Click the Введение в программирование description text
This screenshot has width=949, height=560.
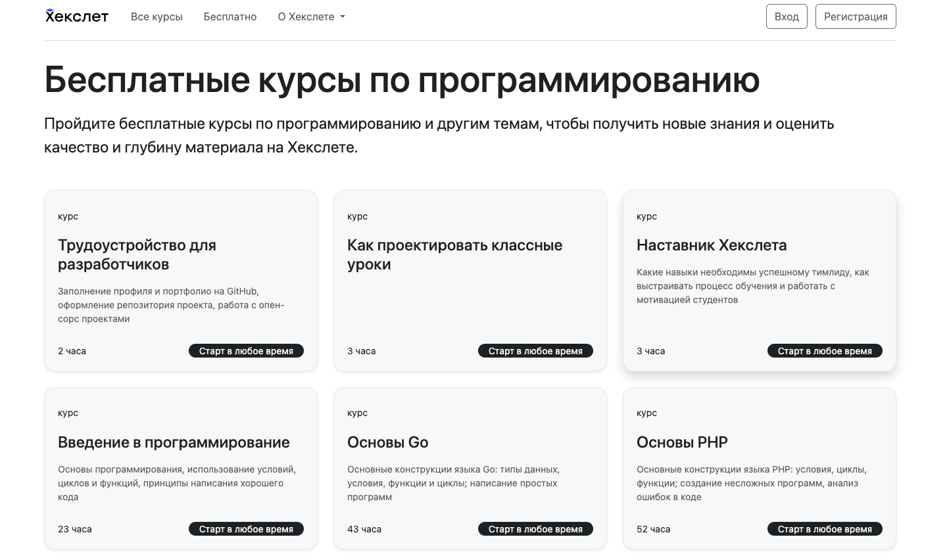(177, 483)
